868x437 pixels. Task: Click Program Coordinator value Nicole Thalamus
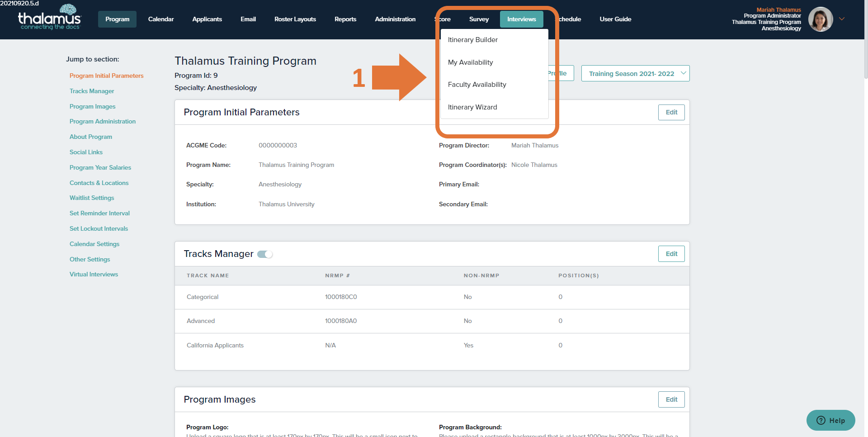(534, 165)
